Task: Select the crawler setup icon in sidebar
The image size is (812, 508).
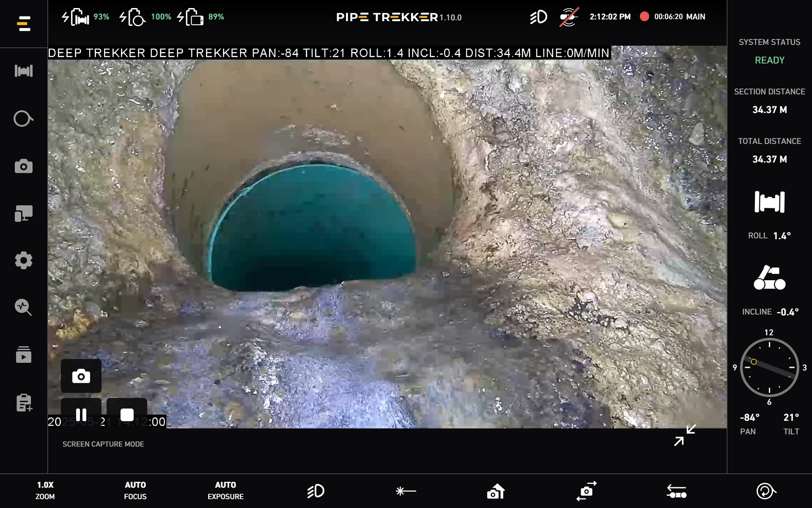Action: [x=24, y=71]
